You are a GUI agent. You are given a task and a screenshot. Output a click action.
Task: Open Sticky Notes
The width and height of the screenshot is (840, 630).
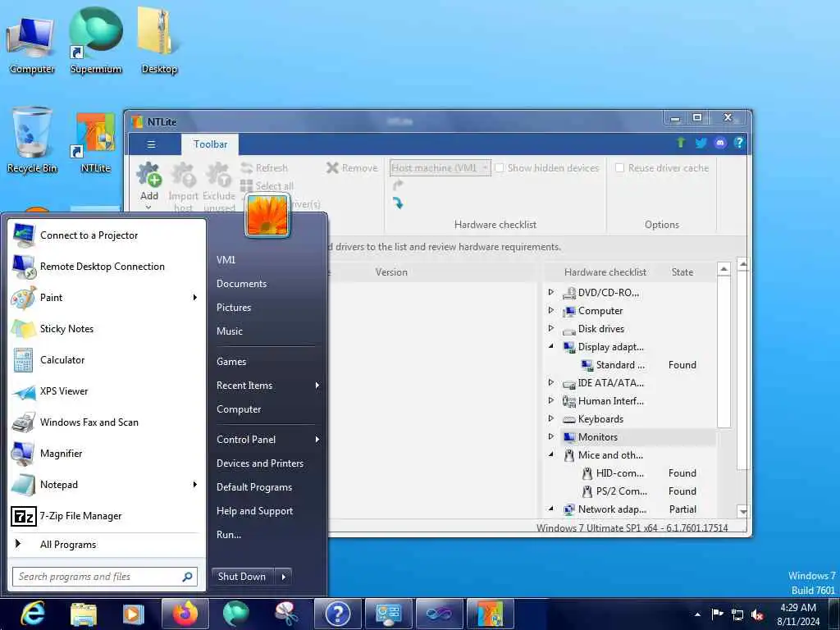[106, 328]
